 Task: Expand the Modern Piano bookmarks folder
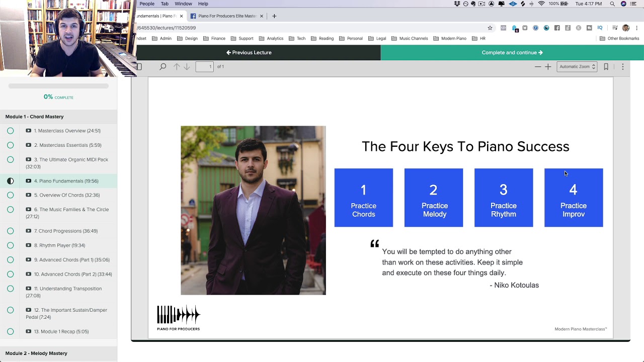pyautogui.click(x=450, y=38)
